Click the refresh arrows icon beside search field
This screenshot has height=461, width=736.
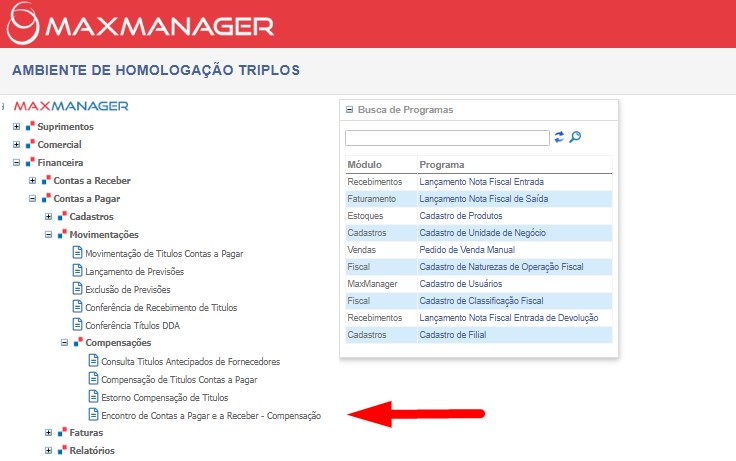[x=559, y=137]
